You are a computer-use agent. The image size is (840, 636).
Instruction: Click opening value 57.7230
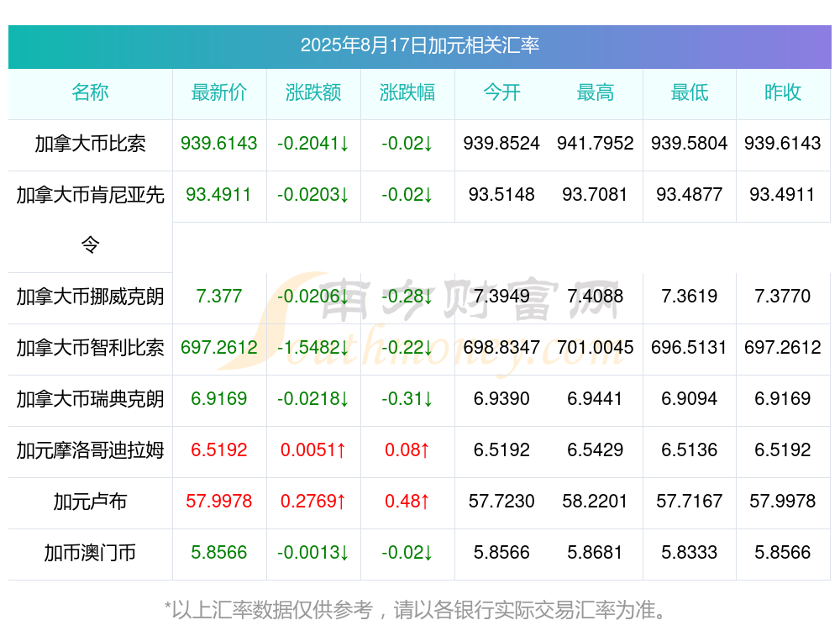(x=501, y=502)
